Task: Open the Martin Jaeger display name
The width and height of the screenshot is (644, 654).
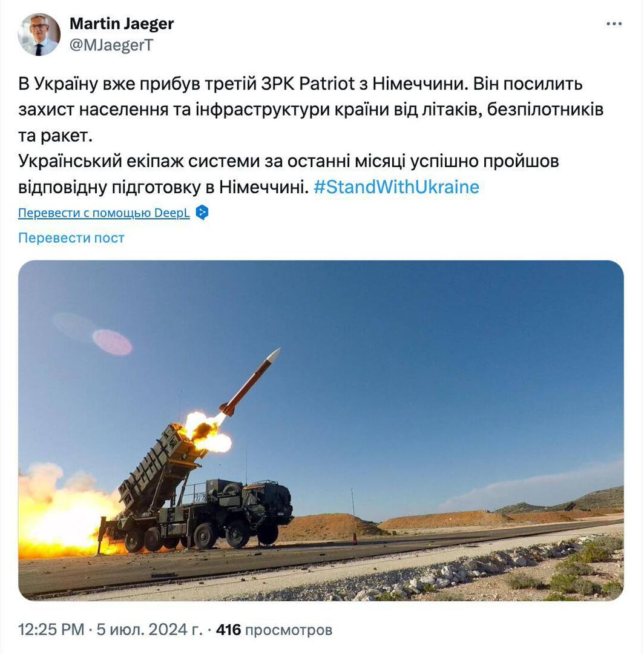Action: [121, 24]
